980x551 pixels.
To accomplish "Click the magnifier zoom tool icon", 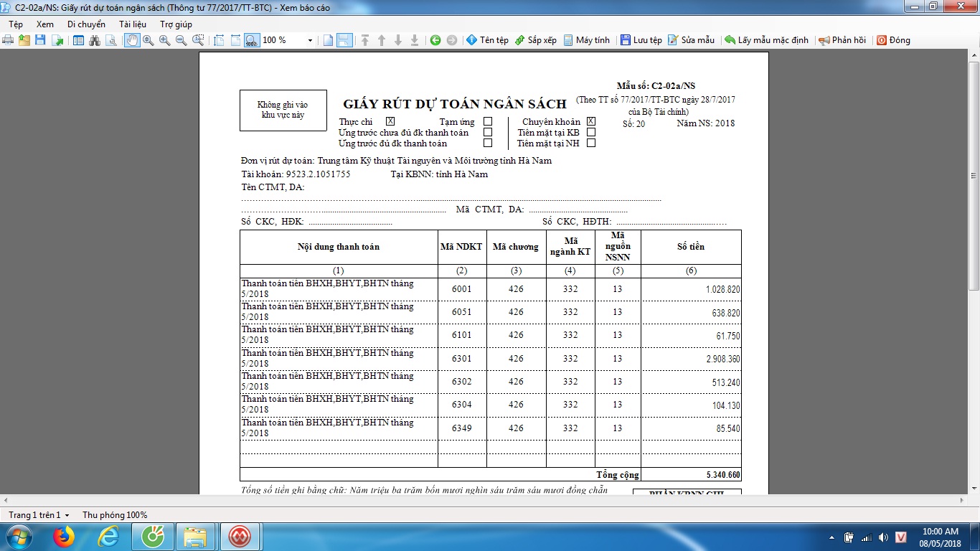I will [x=149, y=40].
